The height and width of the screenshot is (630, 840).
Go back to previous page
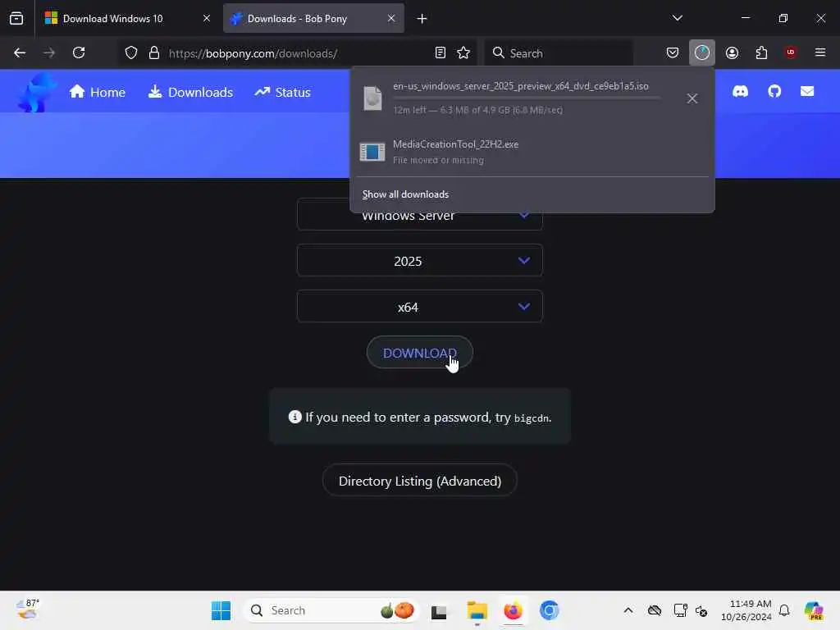tap(20, 53)
